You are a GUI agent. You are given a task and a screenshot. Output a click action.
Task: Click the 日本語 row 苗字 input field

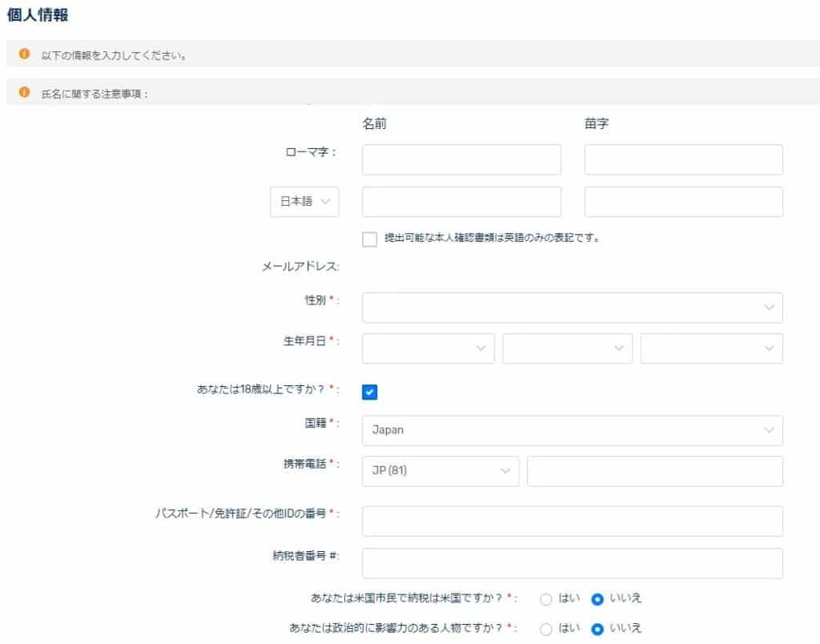point(684,201)
